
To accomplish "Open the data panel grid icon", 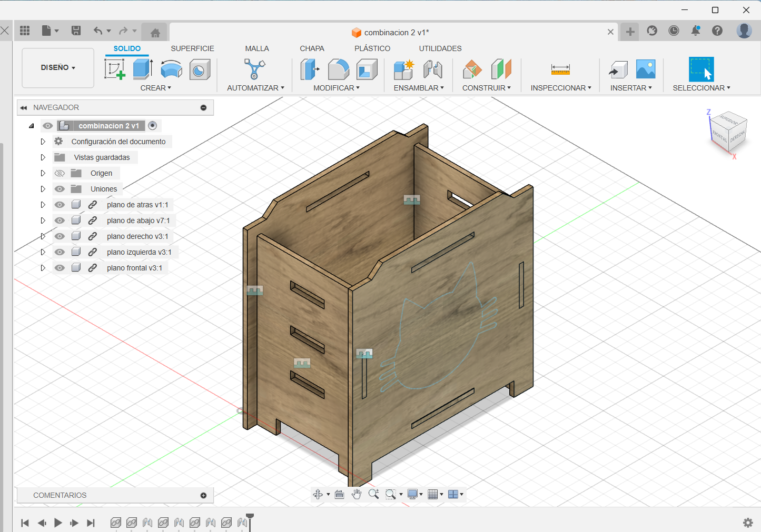I will point(25,31).
